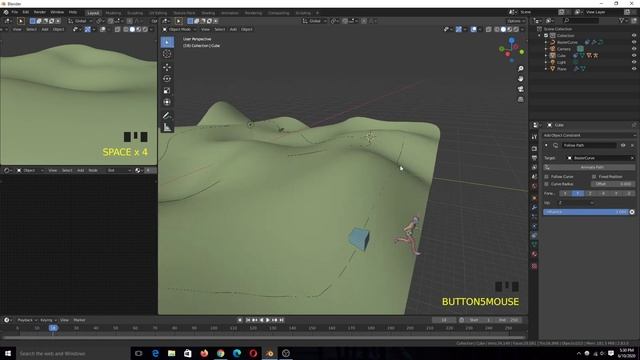Open main viewport Global orientation dropdown
This screenshot has width=640, height=360.
pyautogui.click(x=314, y=21)
